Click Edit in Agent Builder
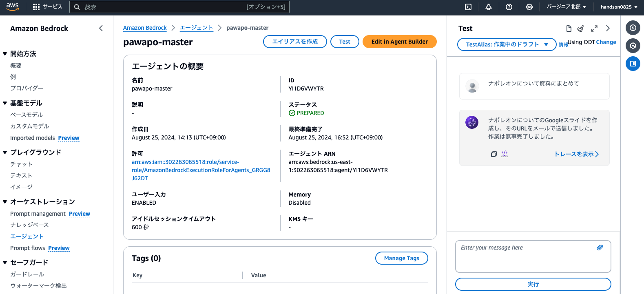 pyautogui.click(x=400, y=42)
